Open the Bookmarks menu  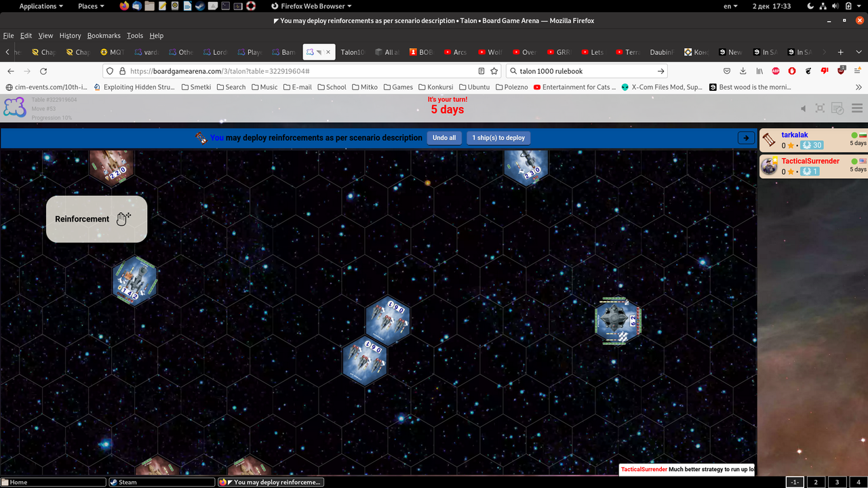point(104,35)
